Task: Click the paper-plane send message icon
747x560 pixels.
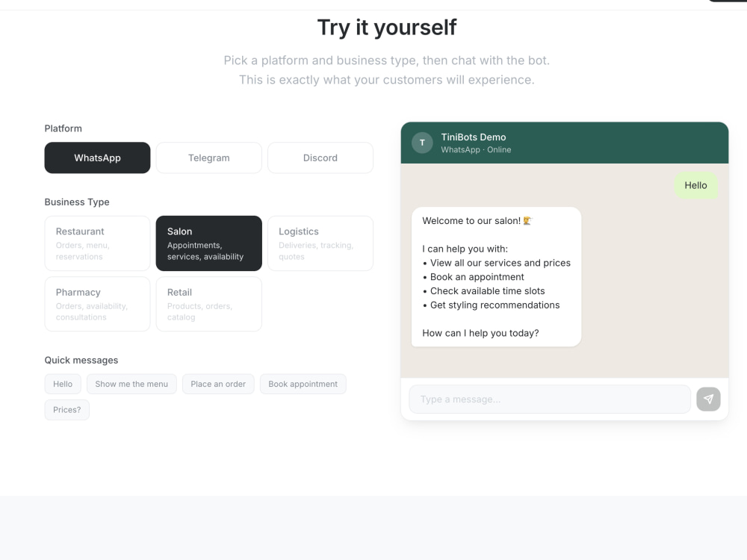Action: tap(708, 399)
